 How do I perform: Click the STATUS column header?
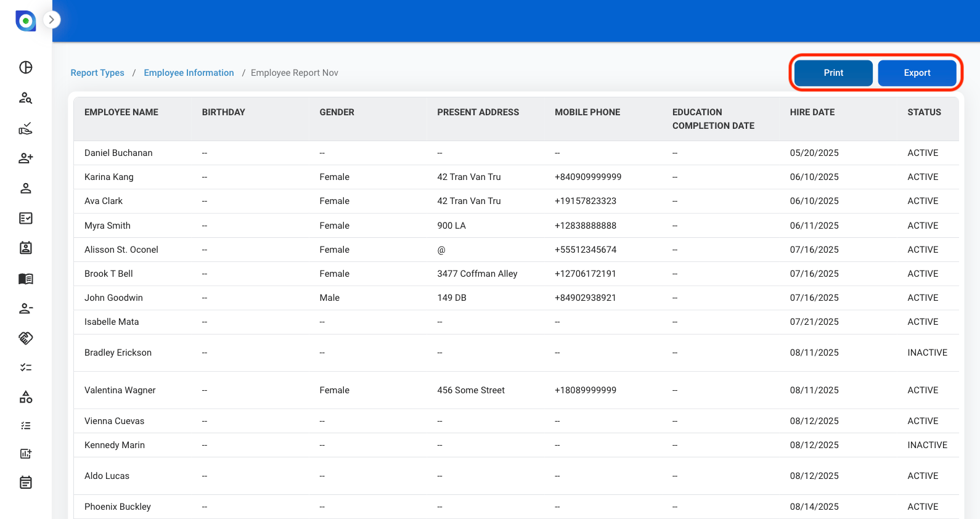(x=925, y=112)
